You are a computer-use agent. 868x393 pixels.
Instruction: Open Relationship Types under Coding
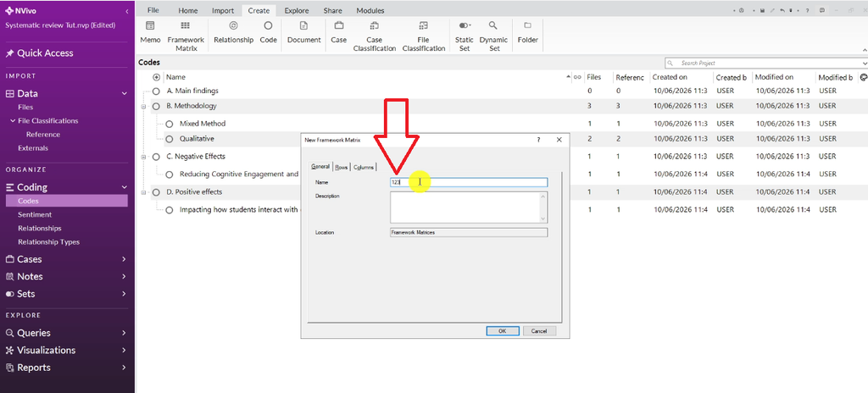(48, 242)
